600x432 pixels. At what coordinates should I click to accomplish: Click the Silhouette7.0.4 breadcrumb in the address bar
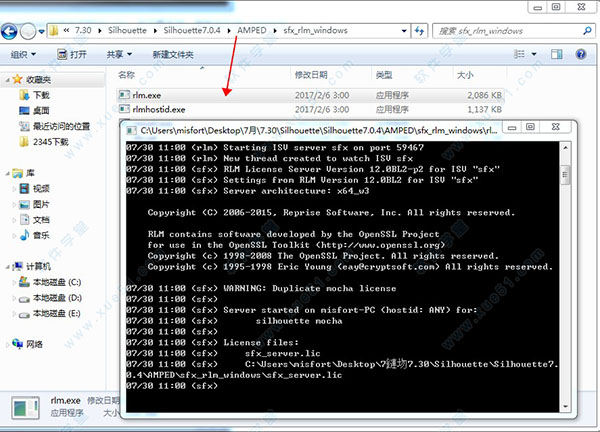(x=196, y=31)
